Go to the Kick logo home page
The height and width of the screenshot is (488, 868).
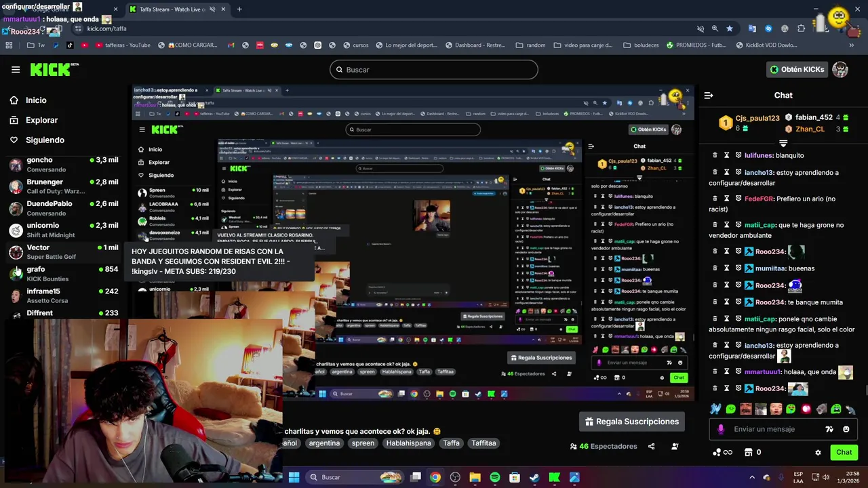click(x=54, y=69)
